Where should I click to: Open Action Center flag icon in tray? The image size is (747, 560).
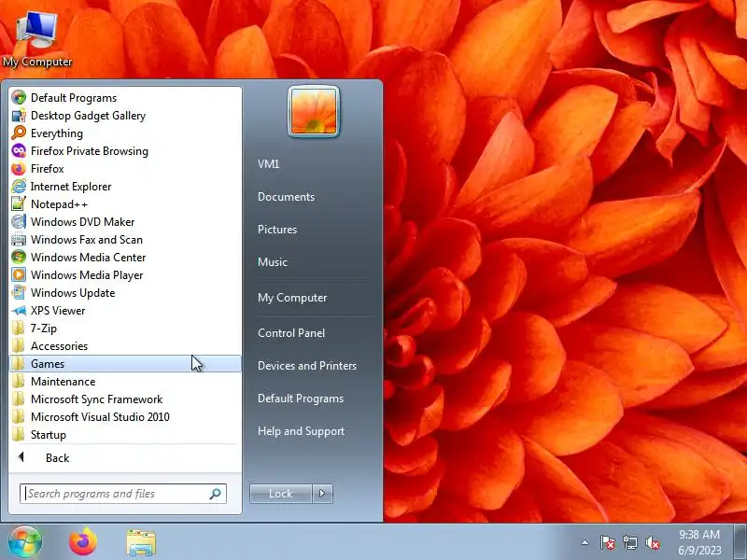608,542
